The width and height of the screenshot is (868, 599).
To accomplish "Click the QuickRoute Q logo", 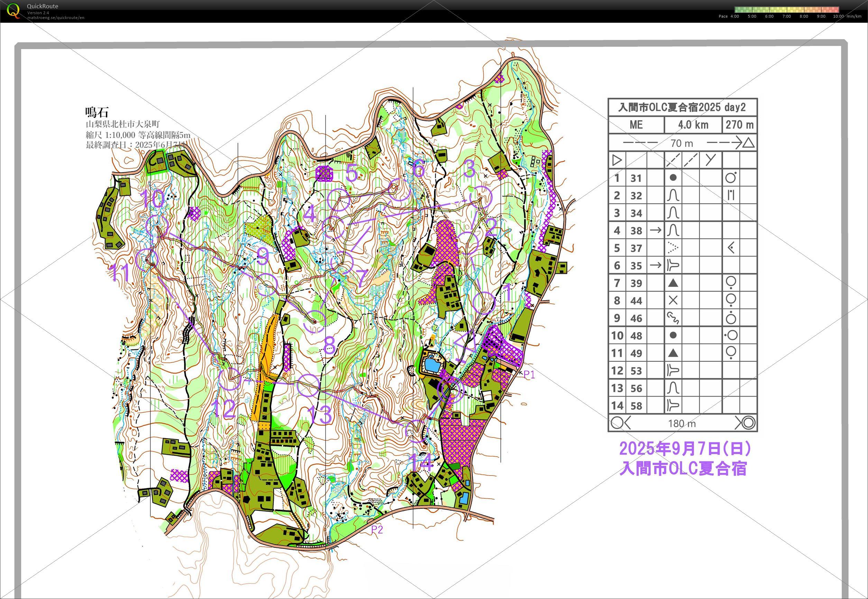I will [x=13, y=10].
